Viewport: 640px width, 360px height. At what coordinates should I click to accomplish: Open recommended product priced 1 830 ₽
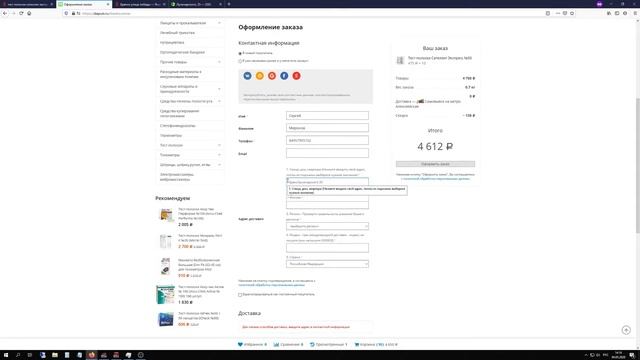pyautogui.click(x=200, y=291)
